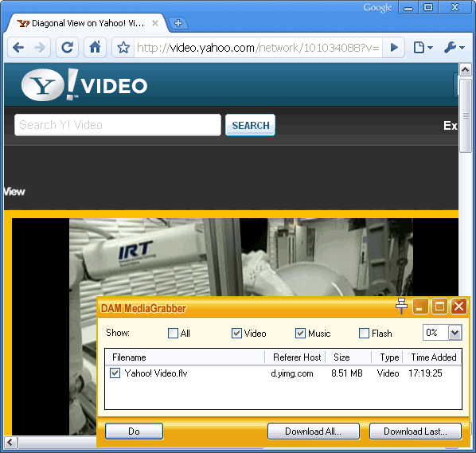The image size is (476, 453).
Task: Click the page scrollbar up arrow
Action: pyautogui.click(x=465, y=70)
